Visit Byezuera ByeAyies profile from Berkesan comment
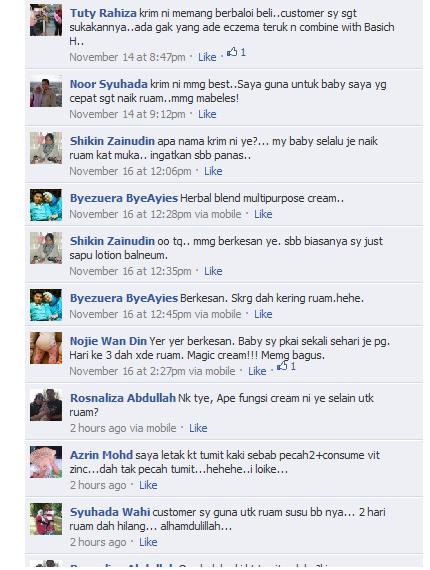Viewport: 430px width, 570px height. (x=124, y=298)
